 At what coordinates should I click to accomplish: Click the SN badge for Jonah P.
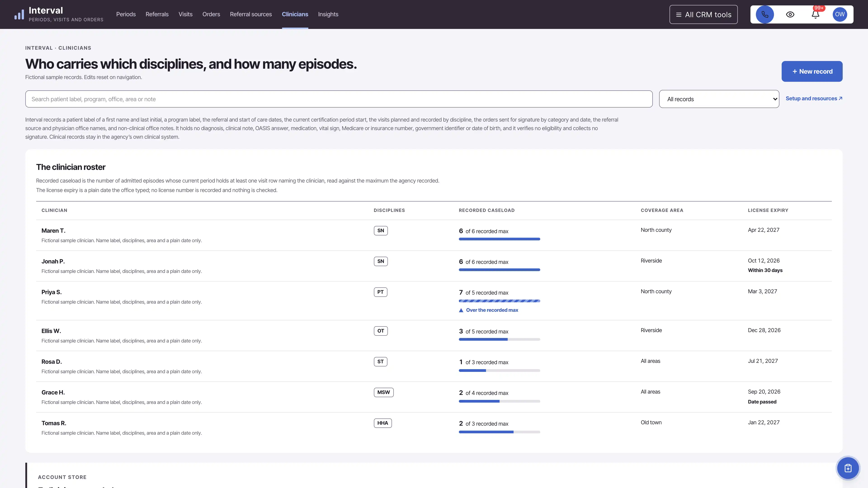(381, 261)
